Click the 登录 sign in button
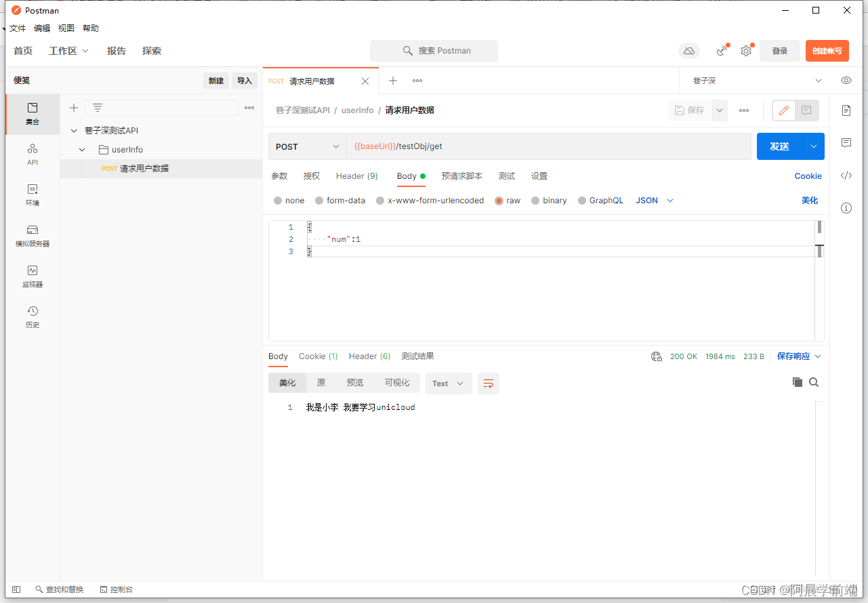 coord(780,51)
